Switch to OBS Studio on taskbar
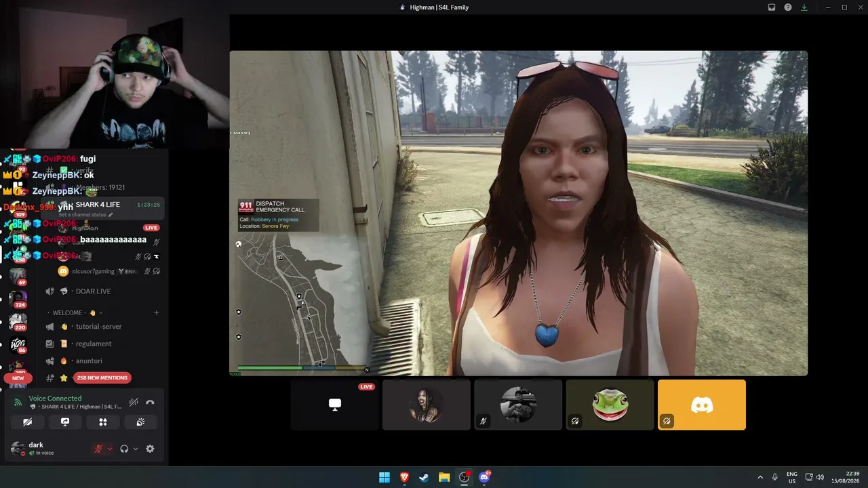Viewport: 868px width, 488px height. point(465,477)
